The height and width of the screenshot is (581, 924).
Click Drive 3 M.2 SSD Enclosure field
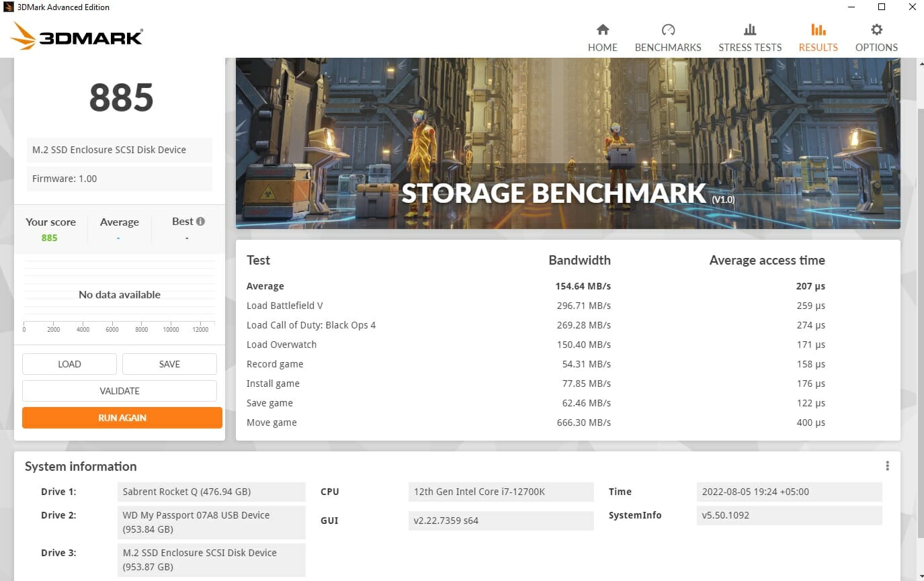click(212, 560)
